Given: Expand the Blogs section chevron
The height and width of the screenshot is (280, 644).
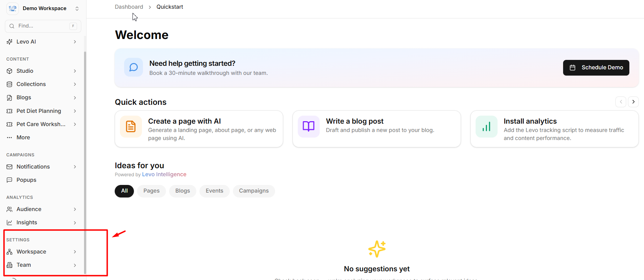Looking at the screenshot, I should [75, 98].
